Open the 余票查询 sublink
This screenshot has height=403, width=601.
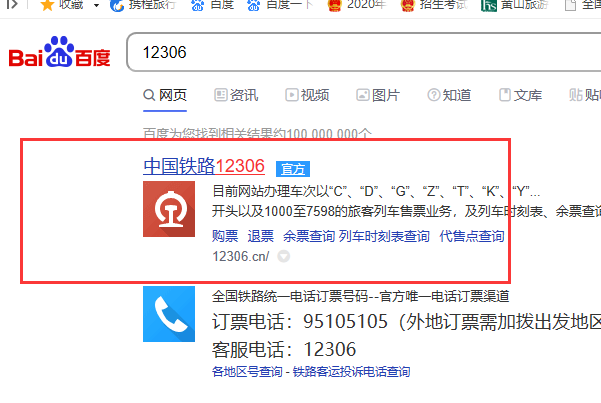[x=309, y=236]
